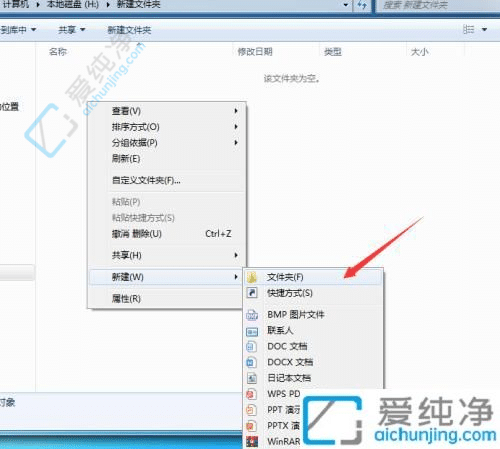The height and width of the screenshot is (449, 500).
Task: Click 本地磁盘 (H:) in address path
Action: 73,5
